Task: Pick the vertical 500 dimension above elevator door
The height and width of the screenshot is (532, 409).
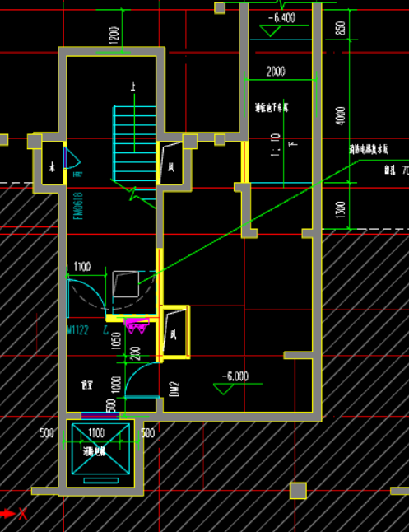Action: tap(111, 405)
